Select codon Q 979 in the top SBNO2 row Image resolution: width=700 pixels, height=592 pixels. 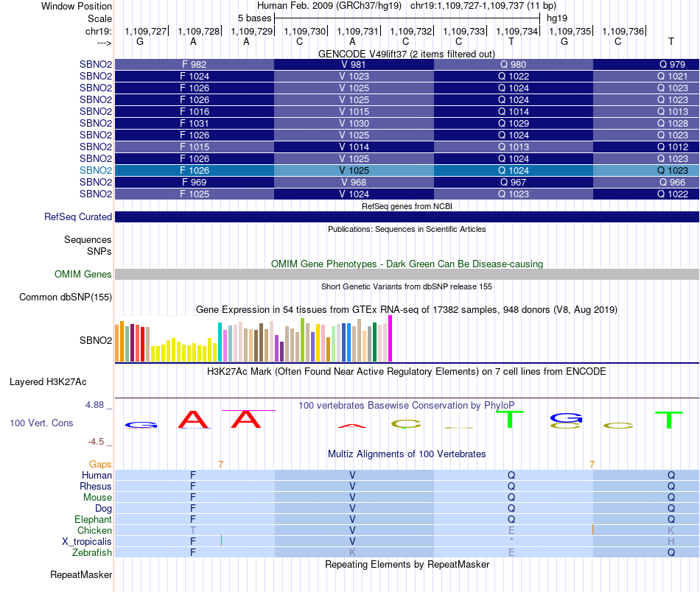[x=672, y=64]
